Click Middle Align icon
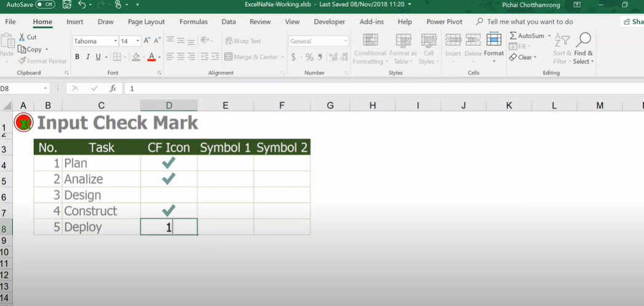 click(x=181, y=41)
